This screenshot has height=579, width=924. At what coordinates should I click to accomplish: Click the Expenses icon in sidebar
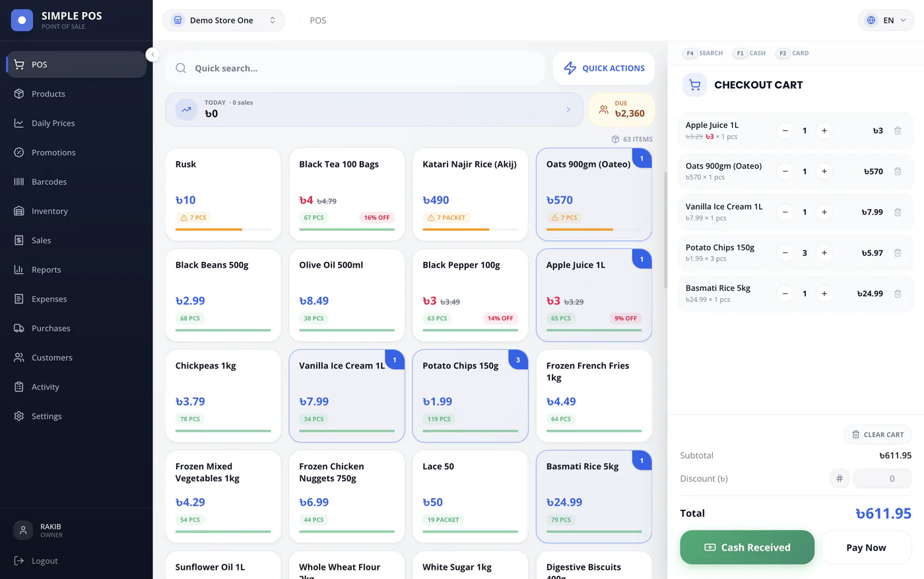[x=19, y=299]
